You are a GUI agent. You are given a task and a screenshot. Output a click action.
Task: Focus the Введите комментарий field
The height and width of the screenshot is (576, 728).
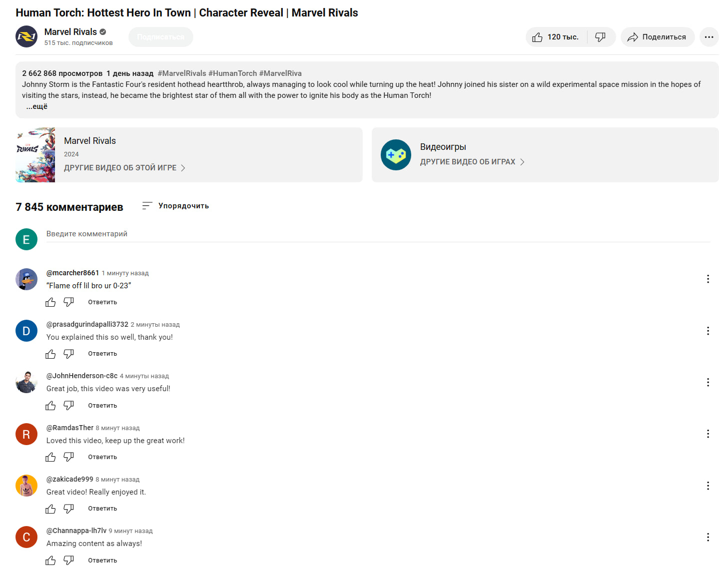(x=378, y=234)
